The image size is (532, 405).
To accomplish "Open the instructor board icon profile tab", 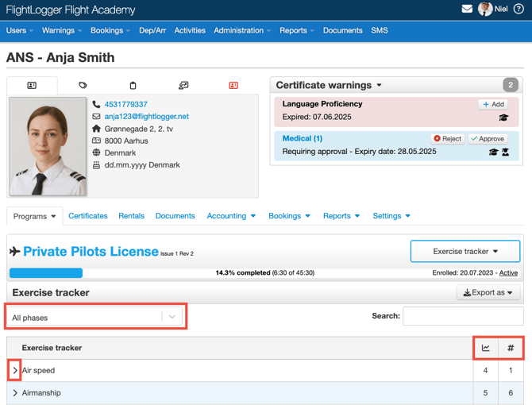I will tap(183, 85).
